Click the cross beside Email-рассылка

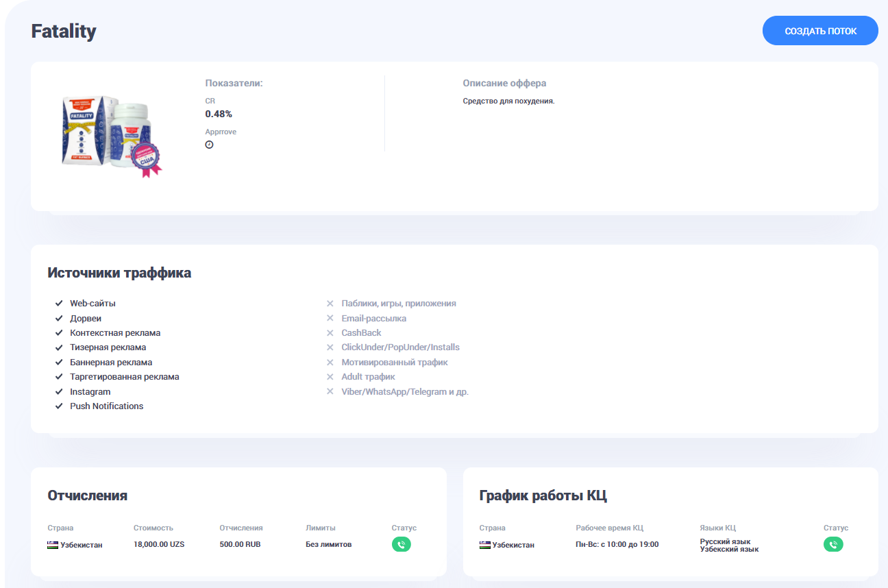coord(330,318)
